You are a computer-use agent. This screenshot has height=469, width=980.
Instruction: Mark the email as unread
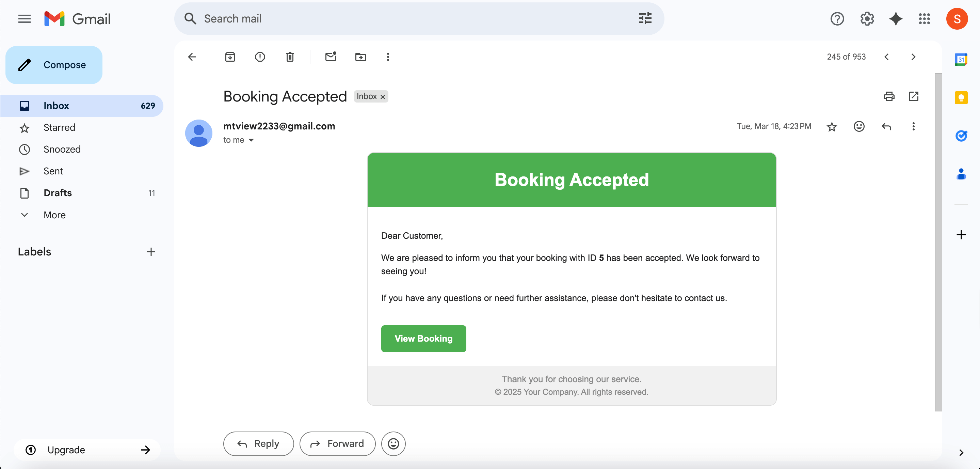point(331,57)
